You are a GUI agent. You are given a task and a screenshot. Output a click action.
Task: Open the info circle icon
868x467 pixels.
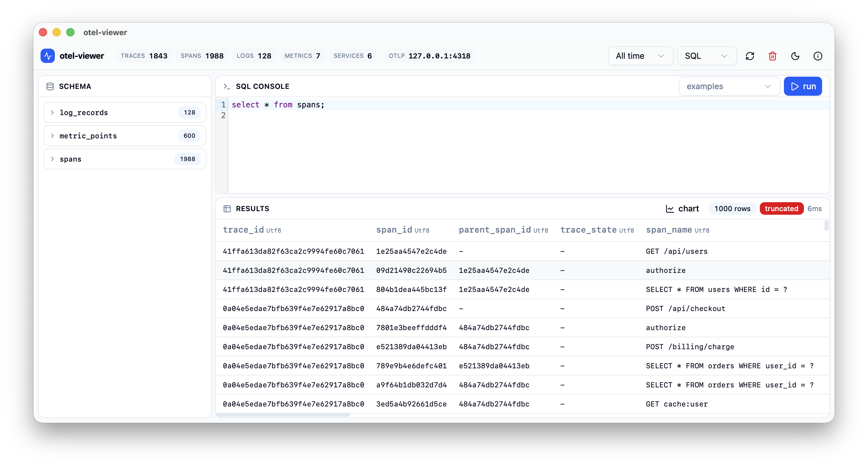(x=817, y=56)
